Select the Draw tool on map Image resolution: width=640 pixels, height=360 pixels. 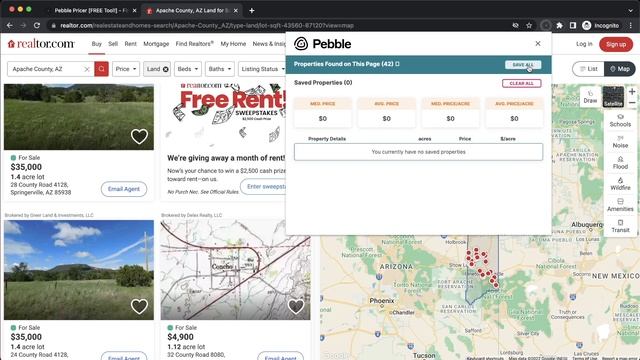(x=590, y=97)
